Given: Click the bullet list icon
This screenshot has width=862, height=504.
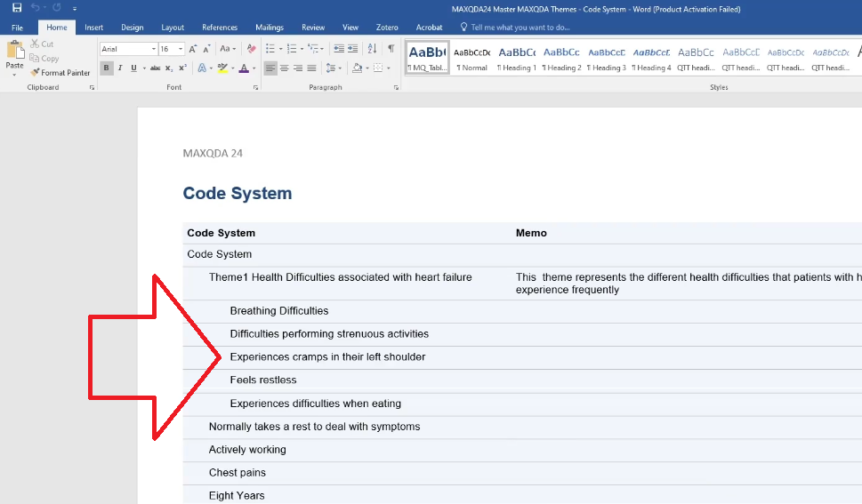Looking at the screenshot, I should pyautogui.click(x=270, y=49).
